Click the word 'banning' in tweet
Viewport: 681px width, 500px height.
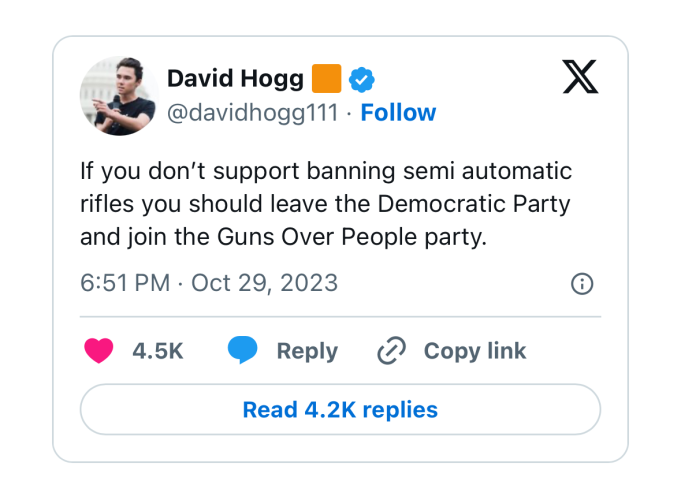pos(351,172)
